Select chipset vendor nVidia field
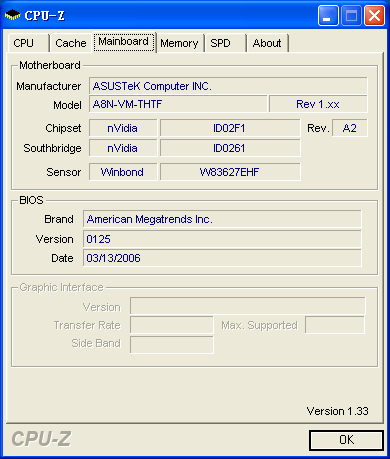The height and width of the screenshot is (459, 390). (x=123, y=128)
